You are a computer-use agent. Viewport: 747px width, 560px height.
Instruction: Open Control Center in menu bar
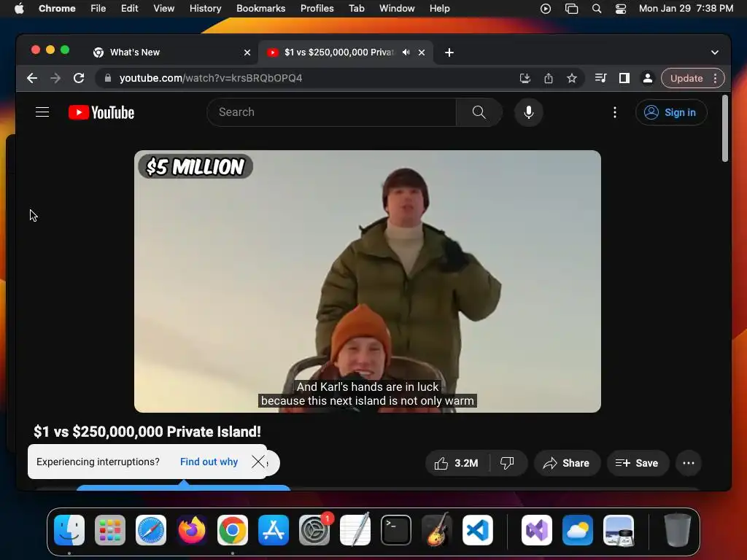coord(621,9)
